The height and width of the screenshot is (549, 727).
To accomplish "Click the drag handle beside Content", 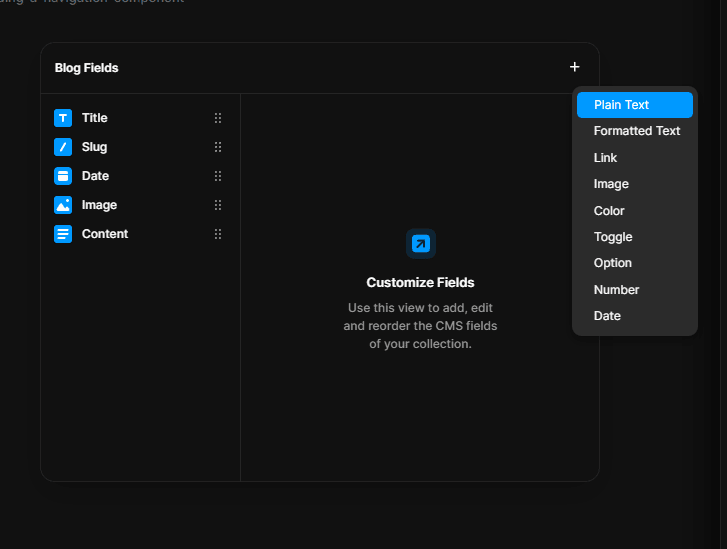I will pyautogui.click(x=218, y=234).
